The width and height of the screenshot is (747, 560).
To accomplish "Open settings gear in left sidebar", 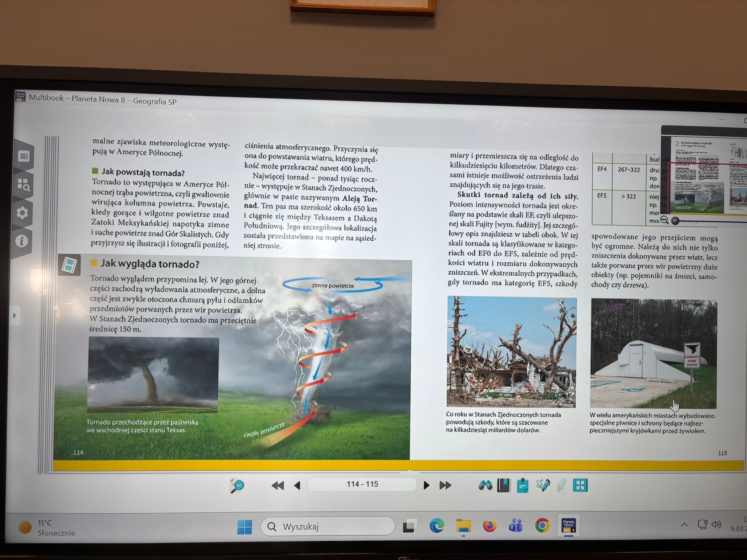I will pos(23,213).
